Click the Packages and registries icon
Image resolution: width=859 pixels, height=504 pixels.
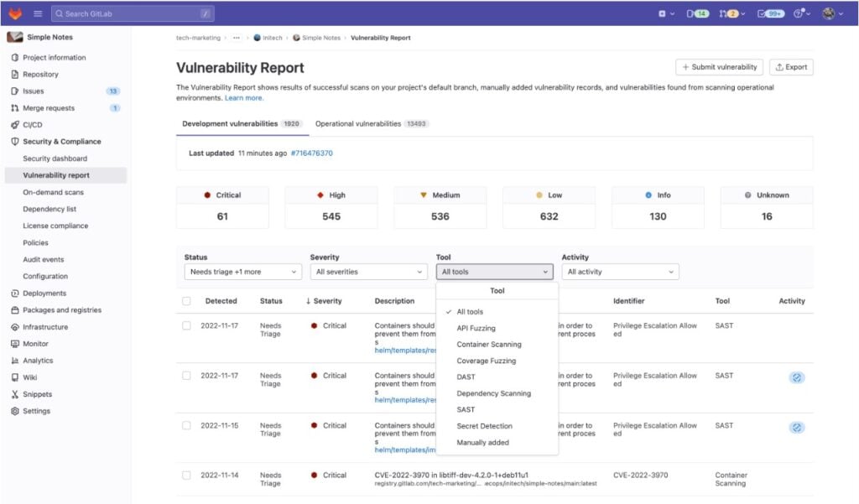[x=15, y=310]
